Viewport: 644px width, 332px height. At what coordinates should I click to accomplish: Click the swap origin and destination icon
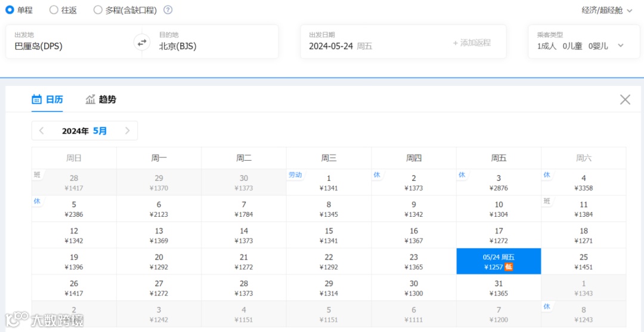[x=142, y=42]
